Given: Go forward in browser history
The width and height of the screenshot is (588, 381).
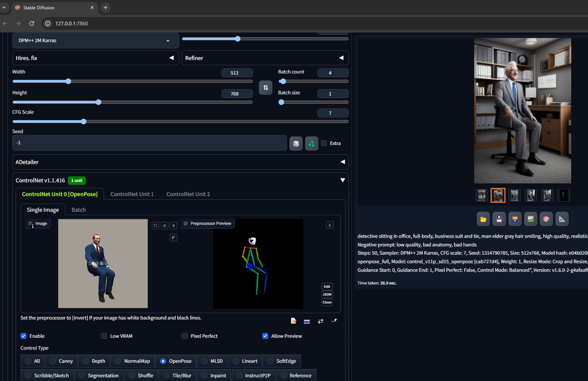Looking at the screenshot, I should (x=18, y=23).
